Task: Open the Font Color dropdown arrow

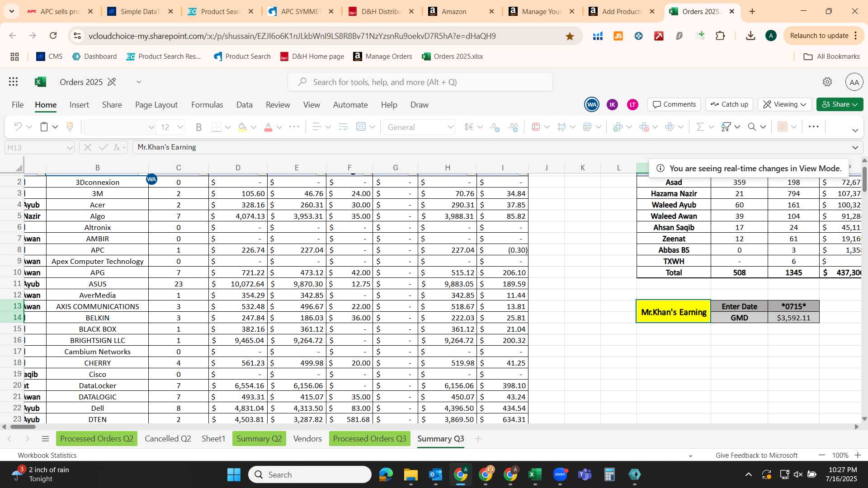Action: tap(279, 127)
